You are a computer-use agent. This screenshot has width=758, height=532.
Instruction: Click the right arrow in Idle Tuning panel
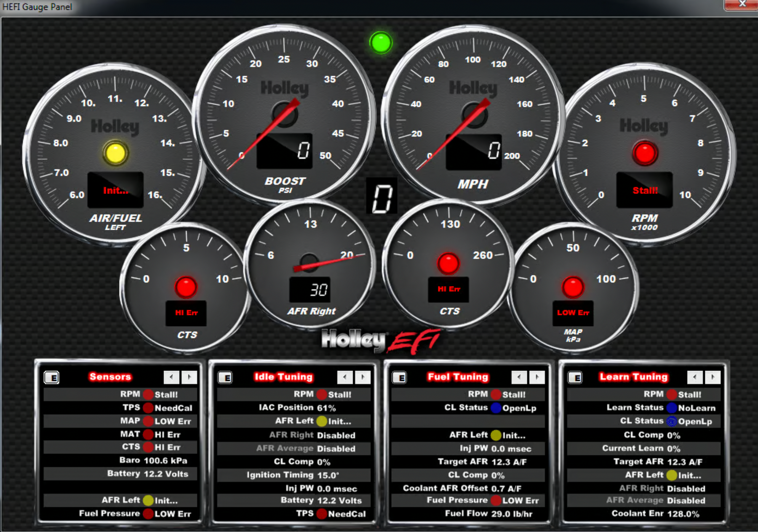(x=363, y=377)
